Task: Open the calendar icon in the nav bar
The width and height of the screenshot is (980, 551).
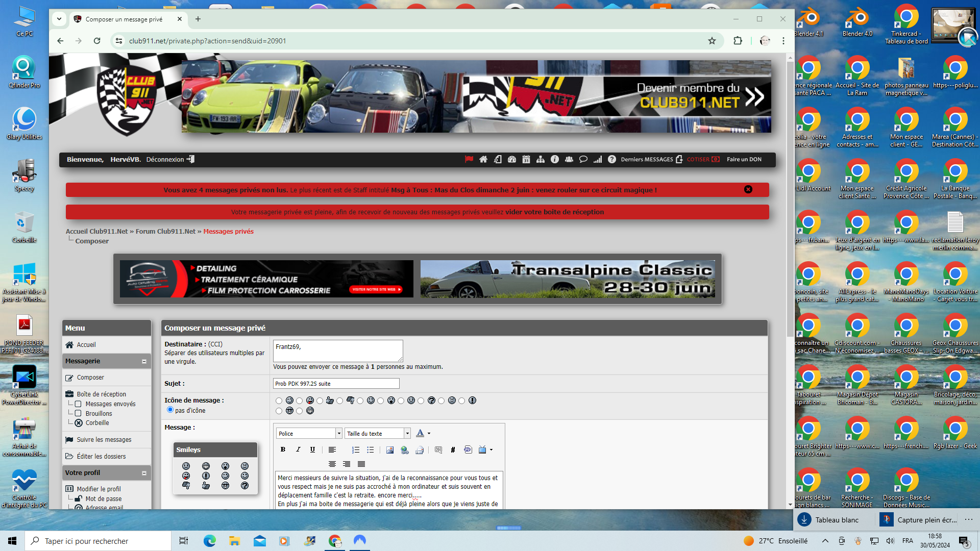Action: point(526,159)
